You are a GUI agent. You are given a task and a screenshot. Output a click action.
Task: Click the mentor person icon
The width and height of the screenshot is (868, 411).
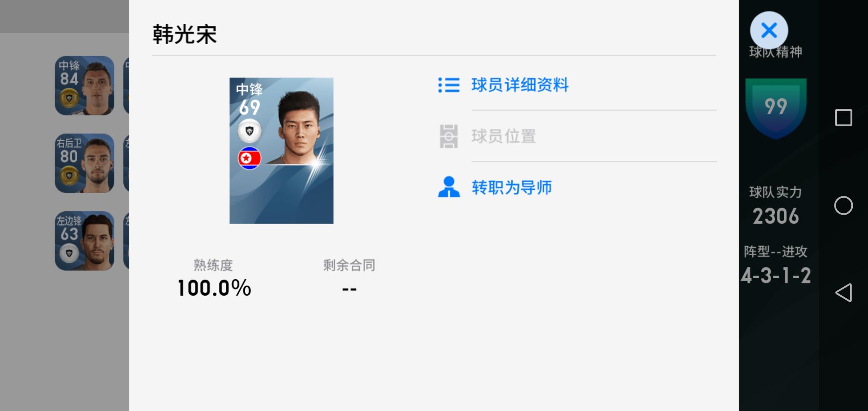click(x=449, y=187)
